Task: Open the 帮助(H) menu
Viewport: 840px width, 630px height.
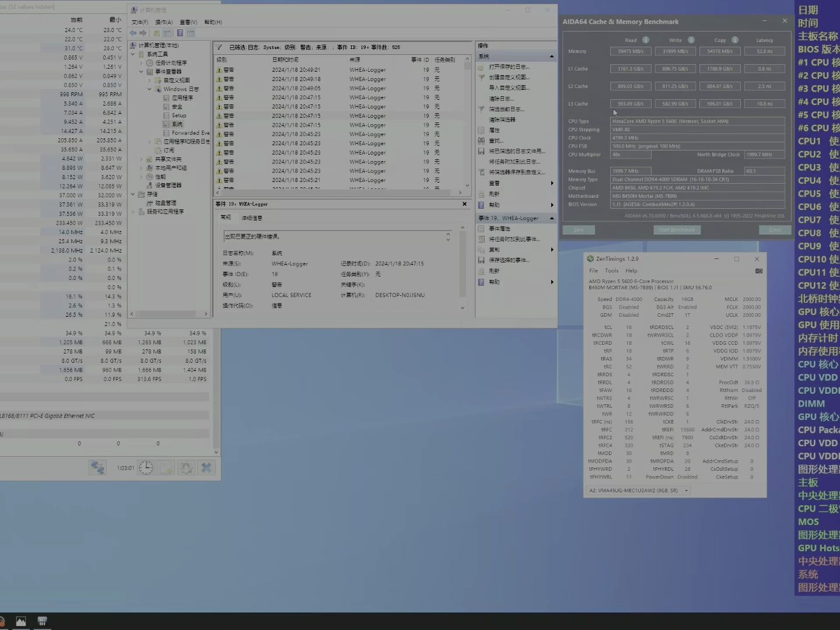Action: pos(213,22)
